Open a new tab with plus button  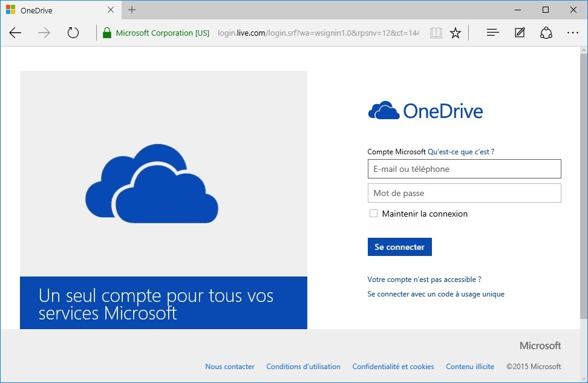coord(132,10)
